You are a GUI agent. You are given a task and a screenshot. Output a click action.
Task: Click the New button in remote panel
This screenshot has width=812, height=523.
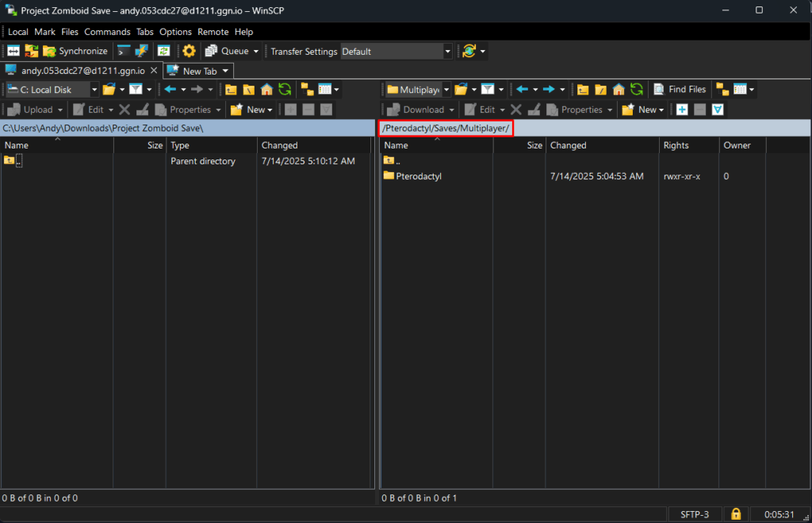(640, 110)
